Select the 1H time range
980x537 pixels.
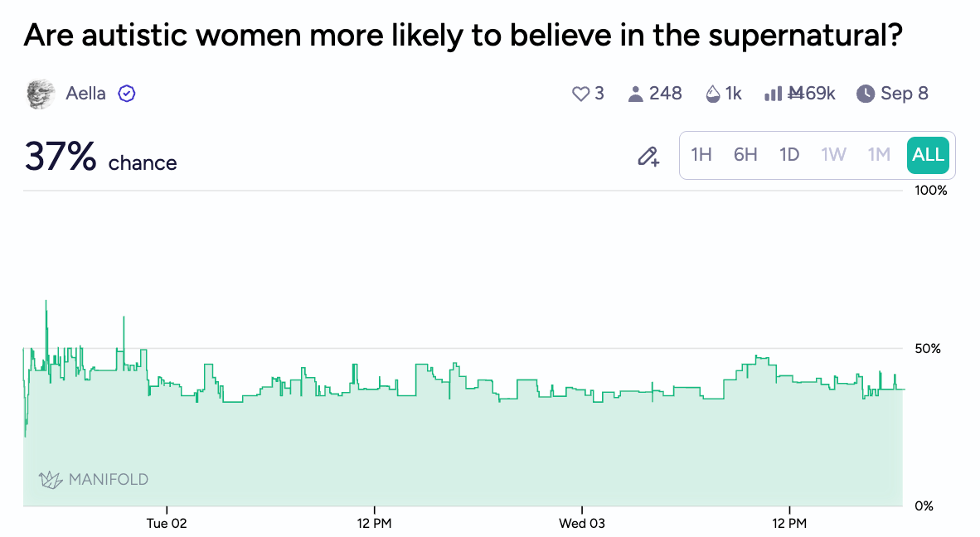click(x=701, y=155)
